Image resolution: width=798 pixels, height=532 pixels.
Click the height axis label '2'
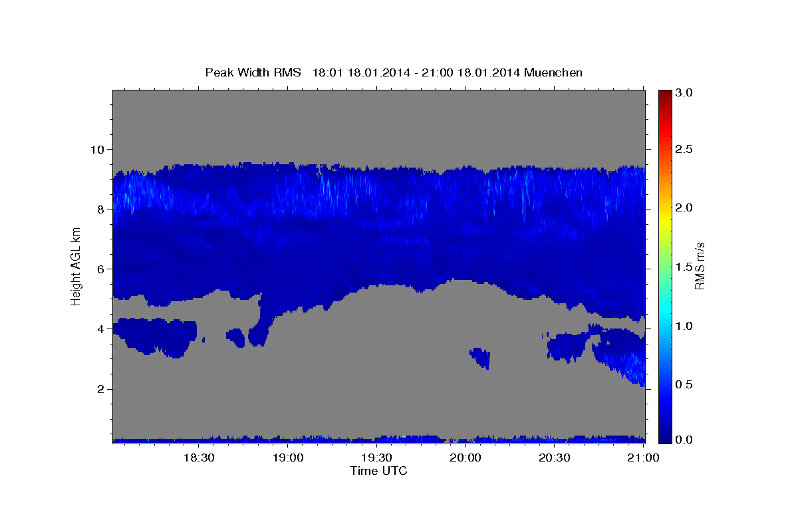click(x=102, y=388)
